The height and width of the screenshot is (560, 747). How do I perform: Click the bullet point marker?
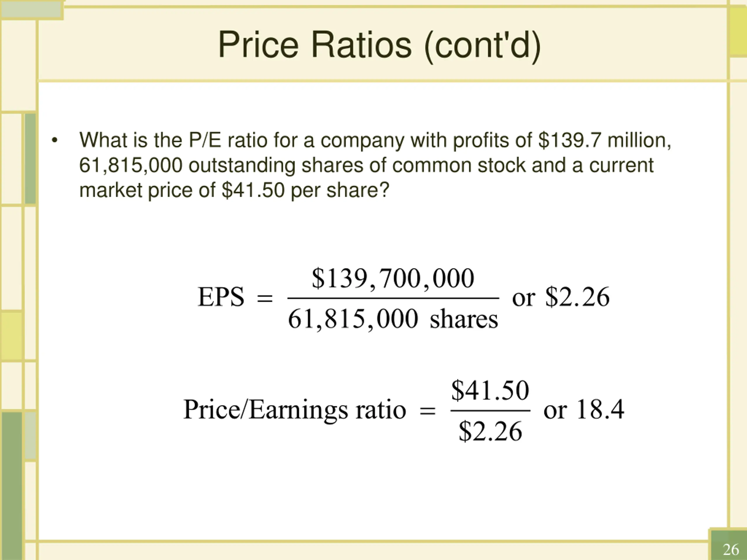(55, 140)
